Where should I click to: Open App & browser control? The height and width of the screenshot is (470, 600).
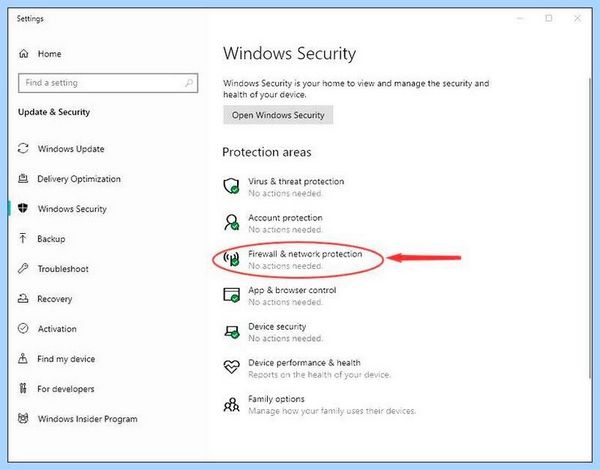pyautogui.click(x=292, y=290)
